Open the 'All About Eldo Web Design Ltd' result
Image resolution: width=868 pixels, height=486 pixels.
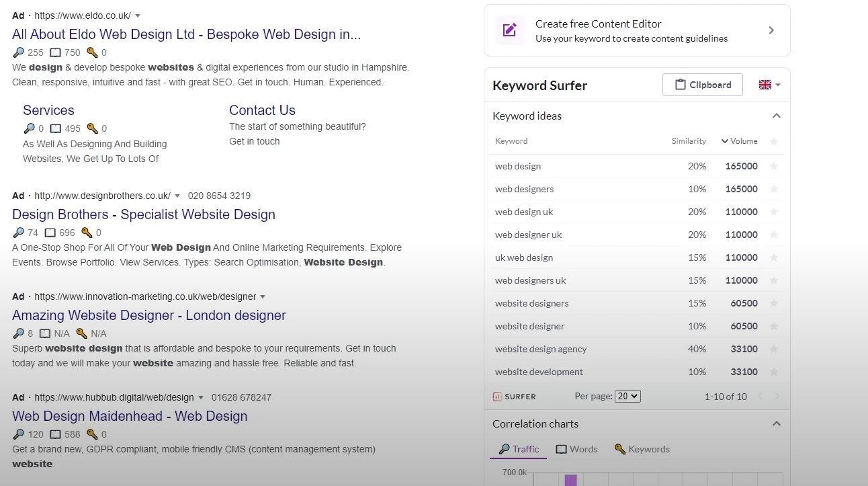click(x=186, y=34)
